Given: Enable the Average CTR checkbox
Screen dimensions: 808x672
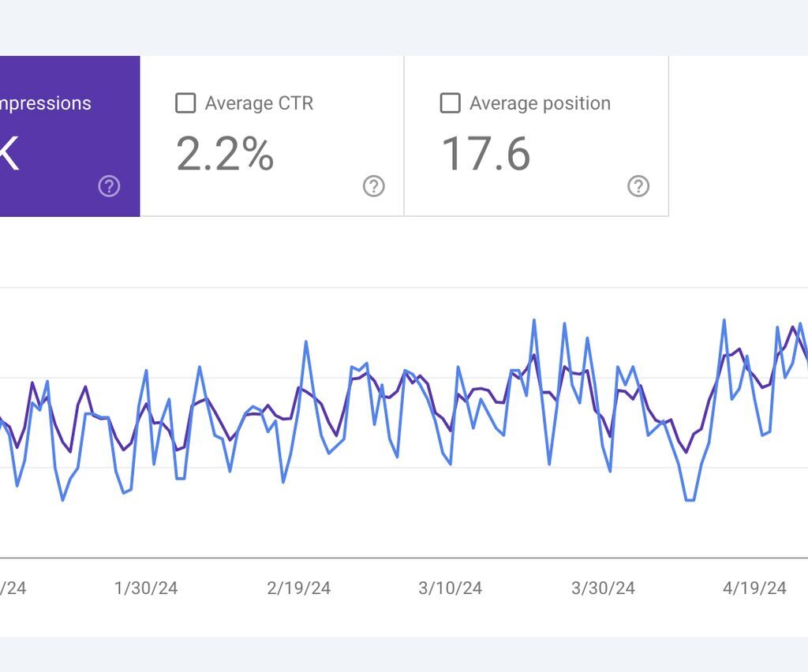Looking at the screenshot, I should pos(185,103).
